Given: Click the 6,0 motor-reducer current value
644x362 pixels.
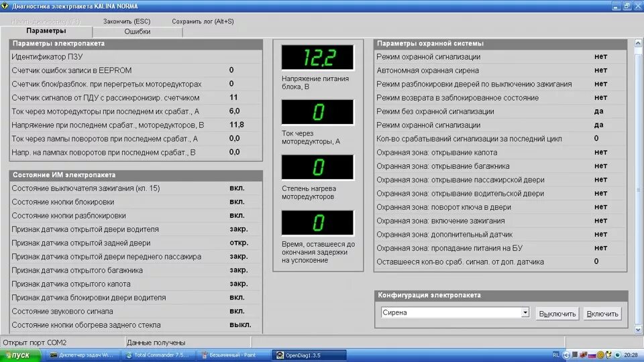Looking at the screenshot, I should pyautogui.click(x=235, y=111).
